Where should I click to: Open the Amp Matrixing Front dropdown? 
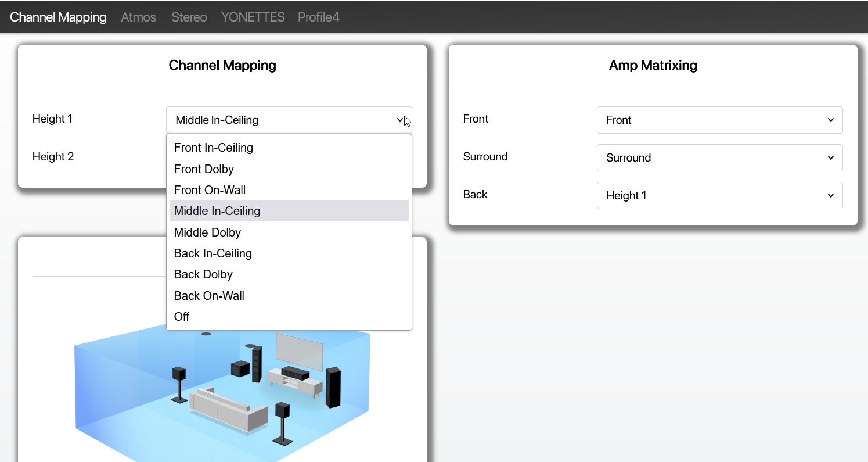pyautogui.click(x=719, y=120)
